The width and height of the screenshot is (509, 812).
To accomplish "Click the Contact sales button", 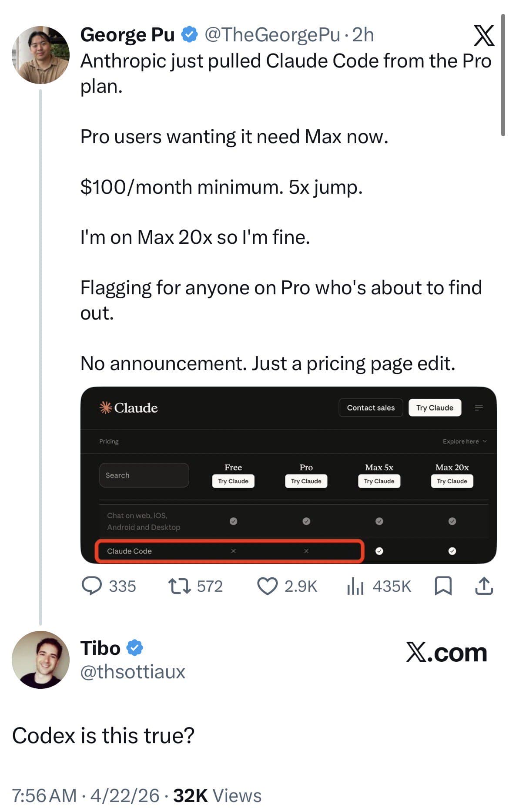I will (370, 408).
